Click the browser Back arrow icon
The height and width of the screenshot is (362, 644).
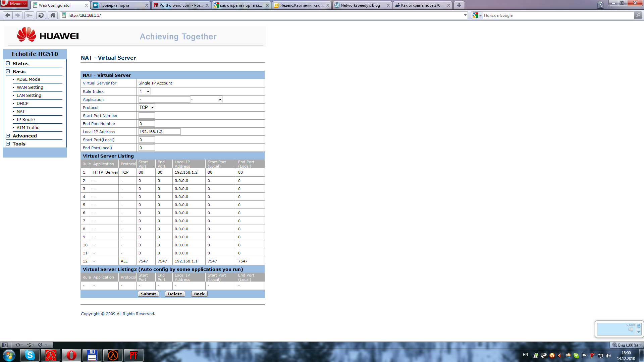7,15
